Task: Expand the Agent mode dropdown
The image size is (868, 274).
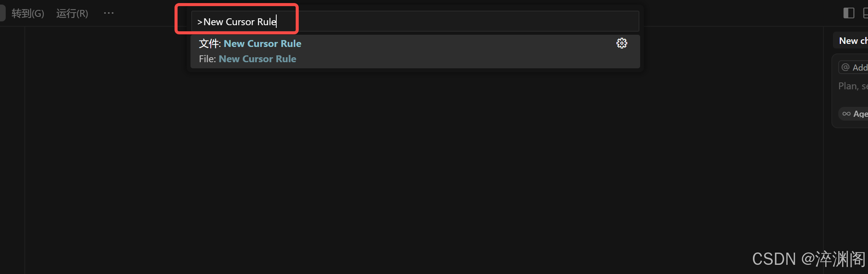Action: [854, 114]
